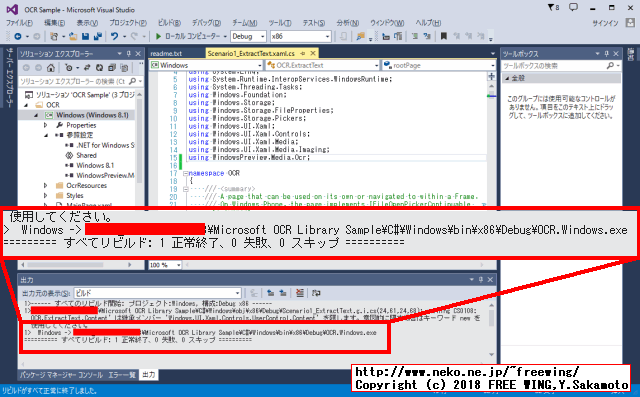Toggle auto-hide pin on ツールボックス panel
The width and height of the screenshot is (640, 397).
(607, 54)
